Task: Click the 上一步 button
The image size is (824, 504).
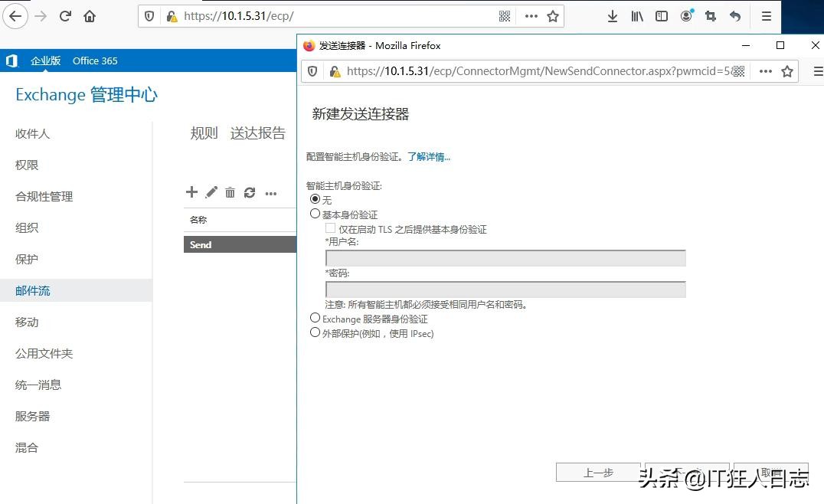Action: [598, 473]
